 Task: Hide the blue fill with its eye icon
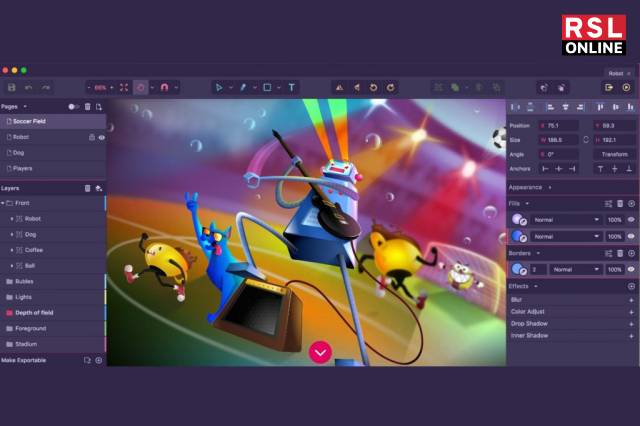[631, 236]
